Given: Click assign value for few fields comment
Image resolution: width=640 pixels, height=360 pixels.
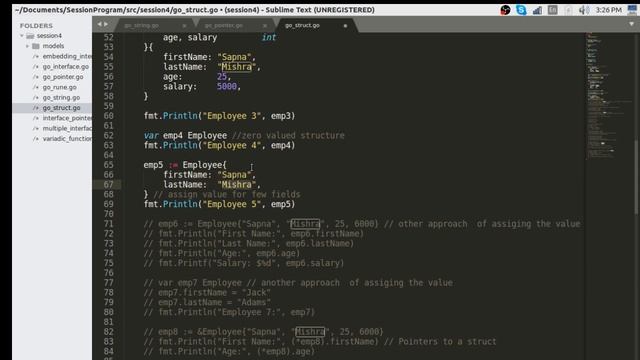Looking at the screenshot, I should click(227, 194).
